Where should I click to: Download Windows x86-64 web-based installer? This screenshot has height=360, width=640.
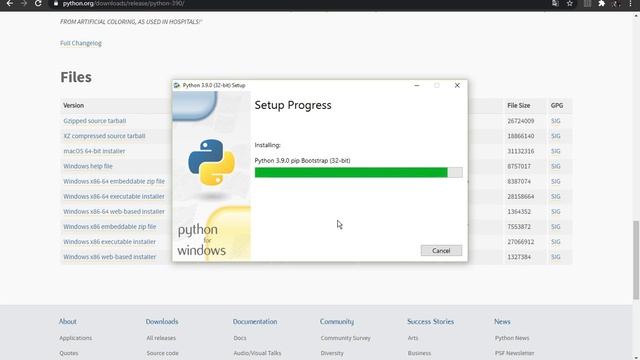[114, 211]
